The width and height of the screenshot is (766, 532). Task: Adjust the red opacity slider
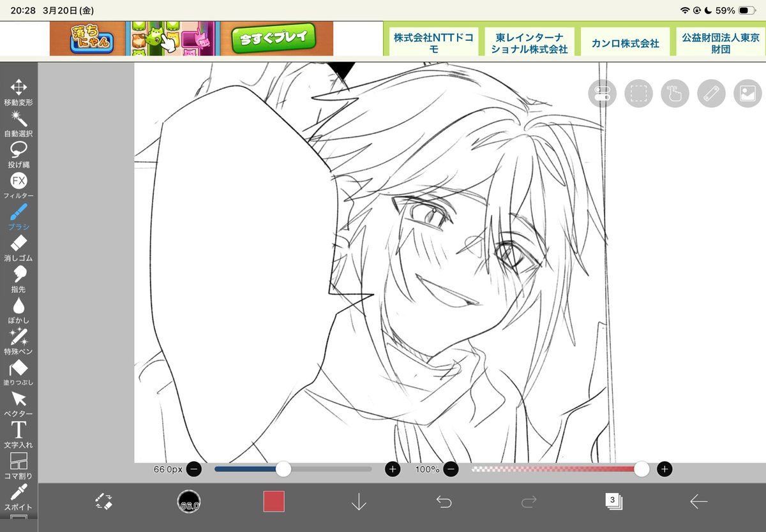(x=560, y=469)
